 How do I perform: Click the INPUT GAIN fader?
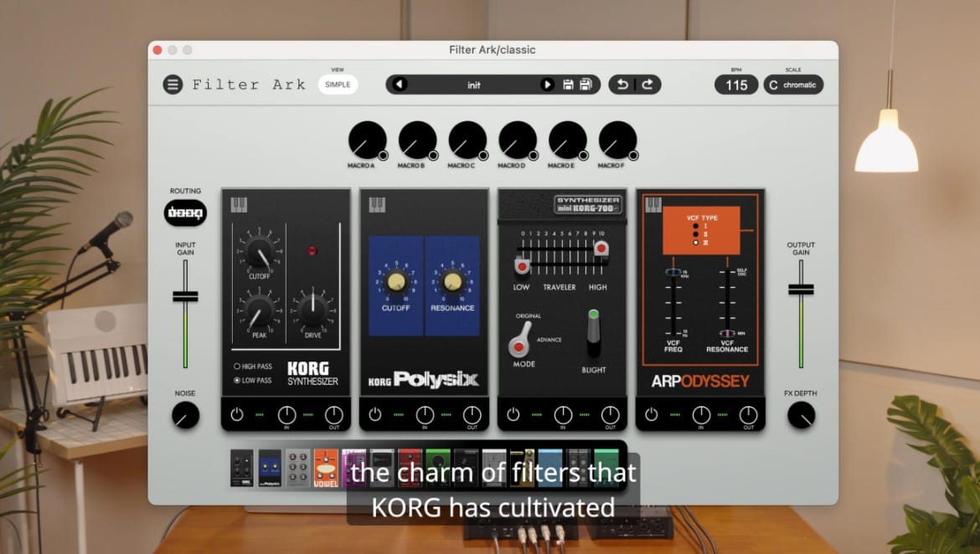(x=185, y=296)
